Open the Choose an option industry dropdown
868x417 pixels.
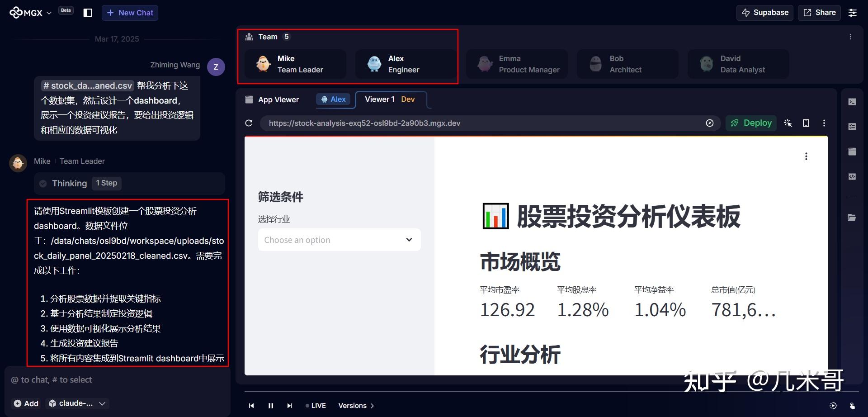click(339, 240)
